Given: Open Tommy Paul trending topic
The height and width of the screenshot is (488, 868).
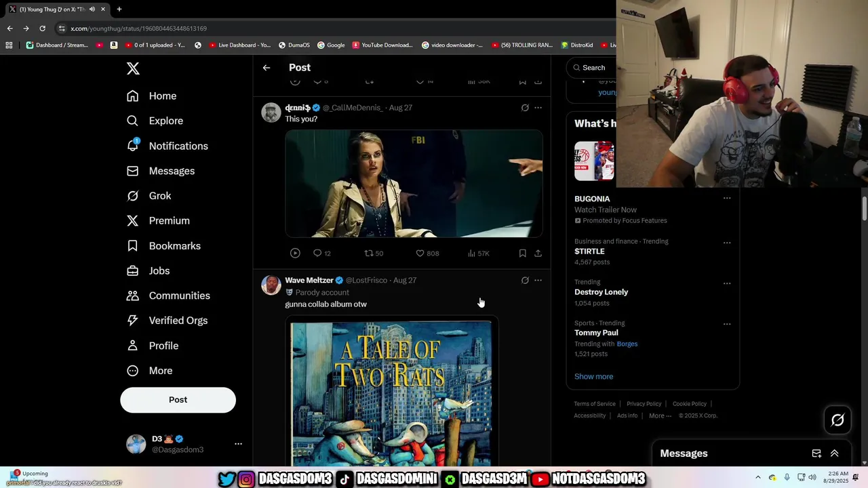Looking at the screenshot, I should pyautogui.click(x=596, y=333).
